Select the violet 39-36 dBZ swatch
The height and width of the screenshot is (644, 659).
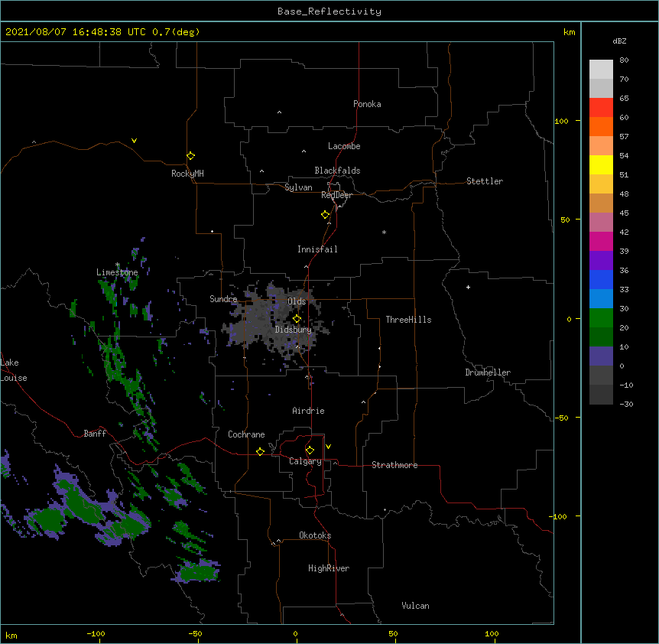pos(601,261)
